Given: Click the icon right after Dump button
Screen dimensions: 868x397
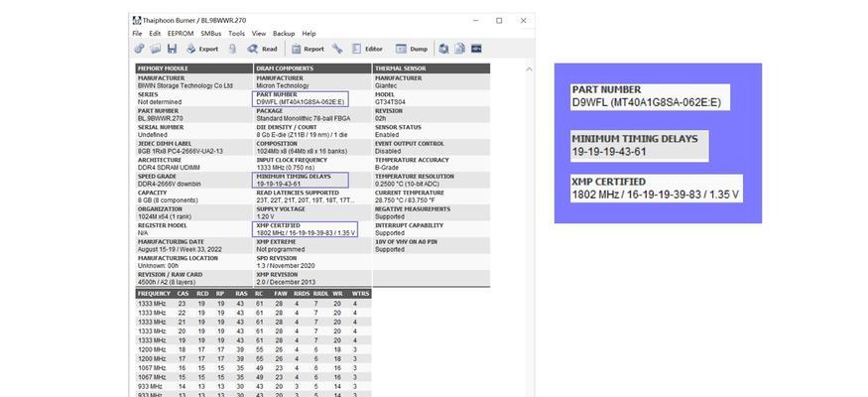Looking at the screenshot, I should click(x=443, y=49).
